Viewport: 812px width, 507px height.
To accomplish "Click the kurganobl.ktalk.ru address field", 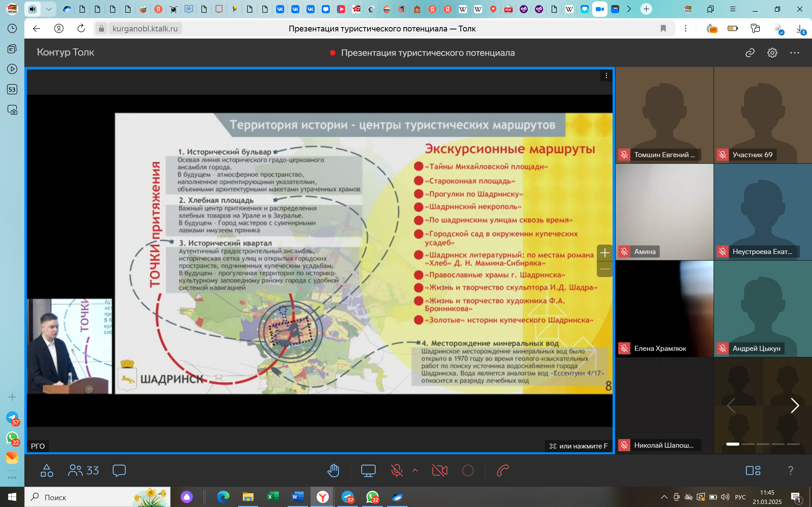I will click(145, 28).
